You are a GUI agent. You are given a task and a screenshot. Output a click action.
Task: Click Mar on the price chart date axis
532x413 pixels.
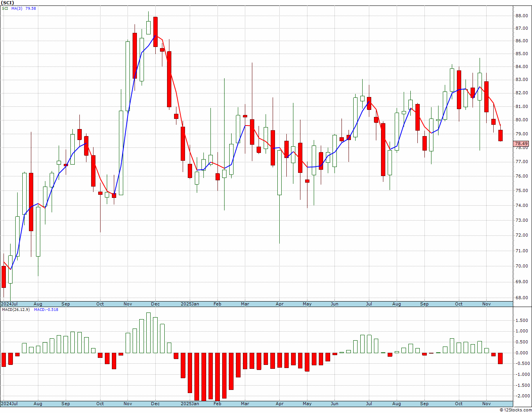coord(245,304)
